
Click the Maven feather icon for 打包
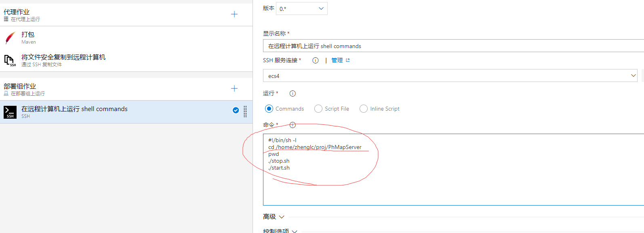pyautogui.click(x=10, y=38)
